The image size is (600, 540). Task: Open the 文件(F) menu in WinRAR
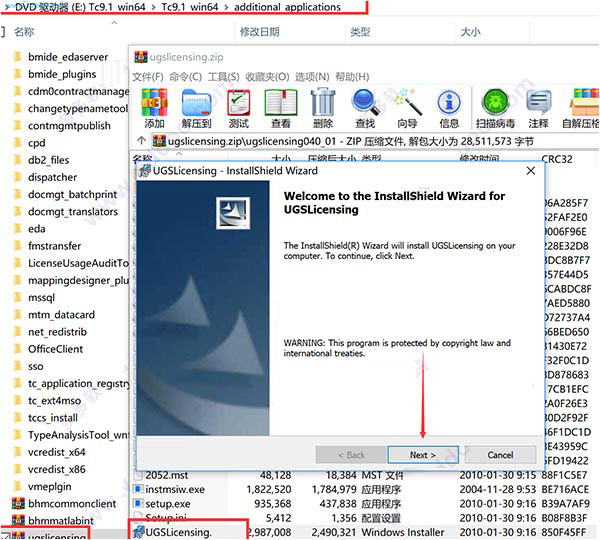click(x=148, y=77)
